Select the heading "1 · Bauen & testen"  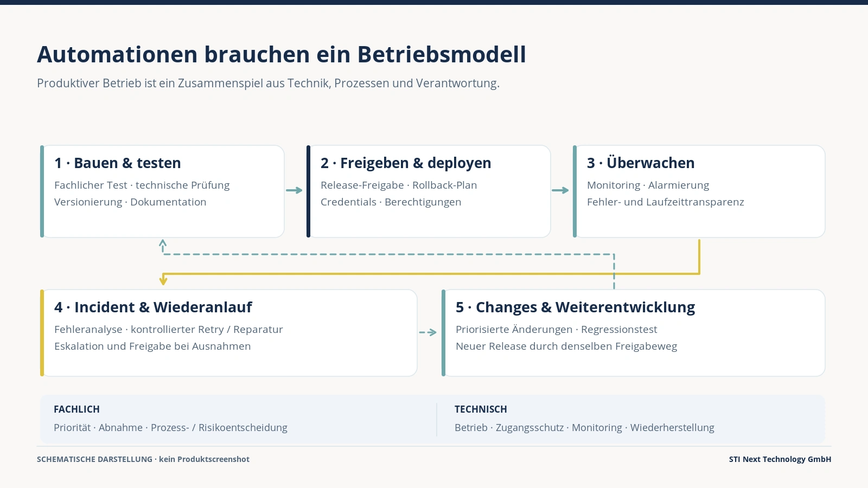tap(118, 163)
